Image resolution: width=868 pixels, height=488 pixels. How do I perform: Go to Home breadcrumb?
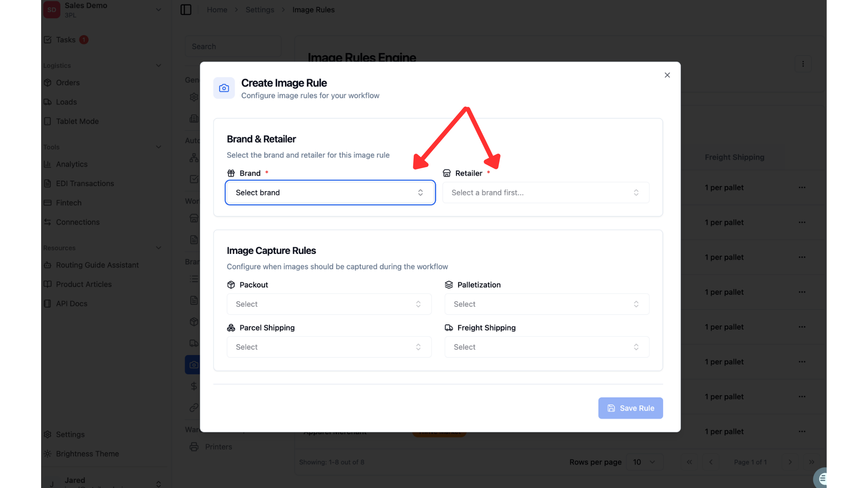[x=217, y=9]
